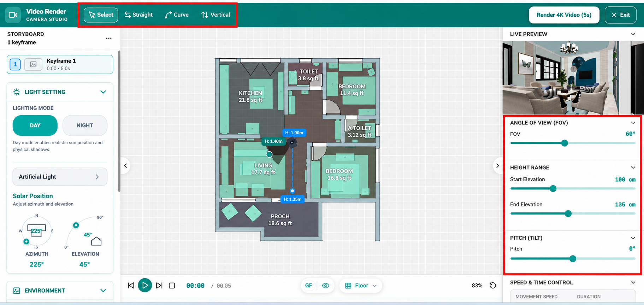Screen dimensions: 644x305
Task: Collapse the Angle of View section
Action: 633,123
